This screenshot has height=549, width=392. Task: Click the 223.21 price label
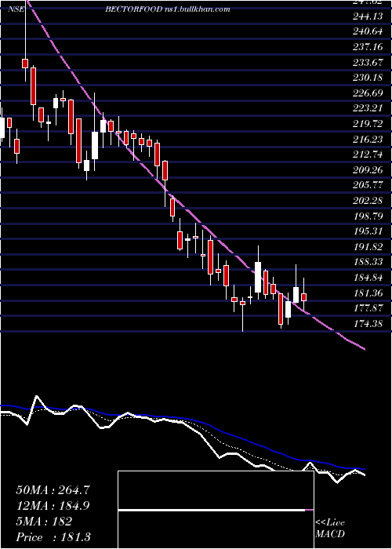pyautogui.click(x=368, y=108)
